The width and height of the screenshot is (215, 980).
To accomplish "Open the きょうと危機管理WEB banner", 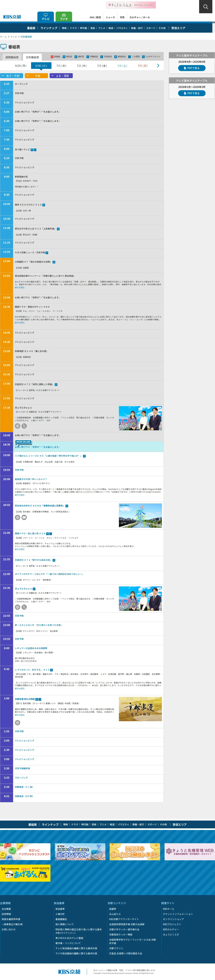I will point(190,852).
